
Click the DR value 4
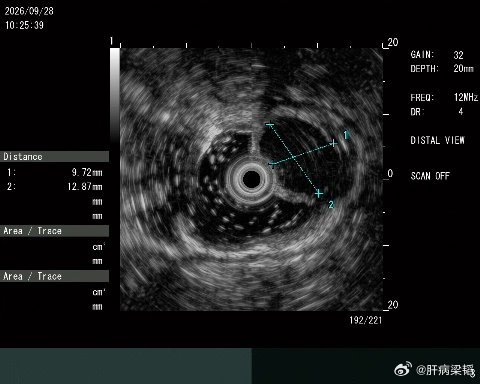pos(461,111)
